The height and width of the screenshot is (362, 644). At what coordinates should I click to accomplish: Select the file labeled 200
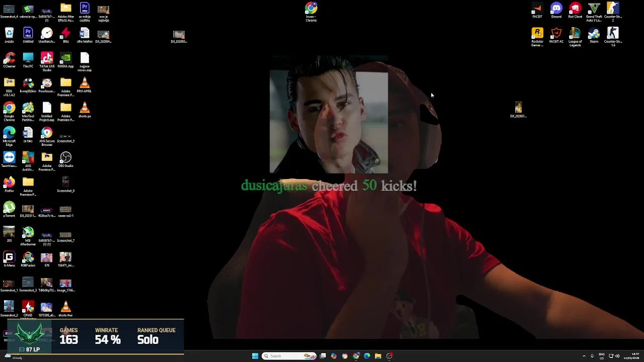point(9,234)
